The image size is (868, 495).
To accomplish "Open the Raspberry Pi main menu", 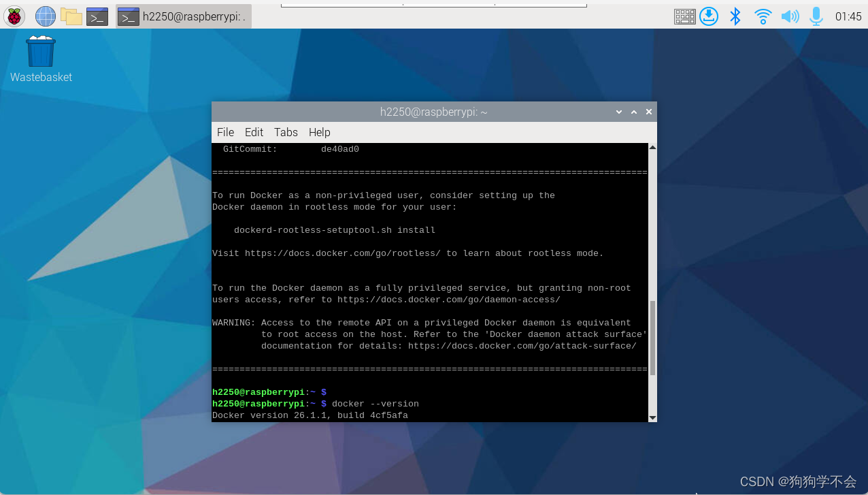I will tap(14, 16).
